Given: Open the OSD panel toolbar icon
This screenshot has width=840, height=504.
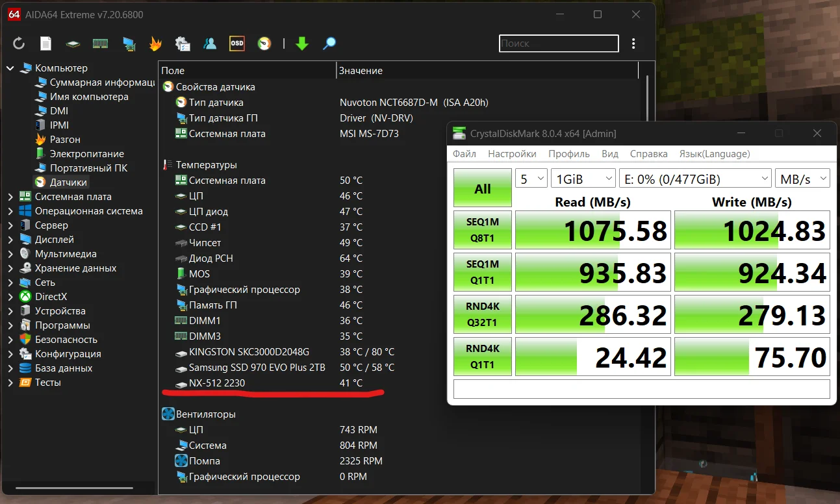Looking at the screenshot, I should pyautogui.click(x=237, y=44).
